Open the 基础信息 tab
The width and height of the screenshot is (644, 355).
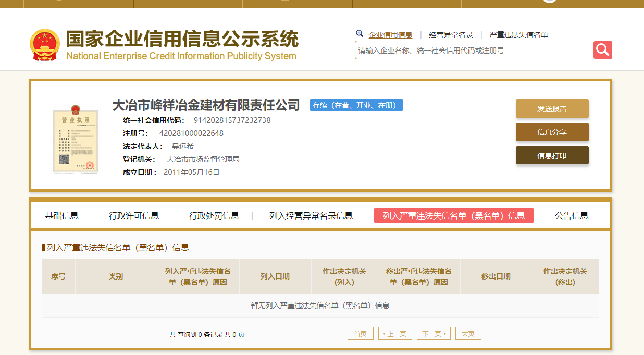pos(61,215)
